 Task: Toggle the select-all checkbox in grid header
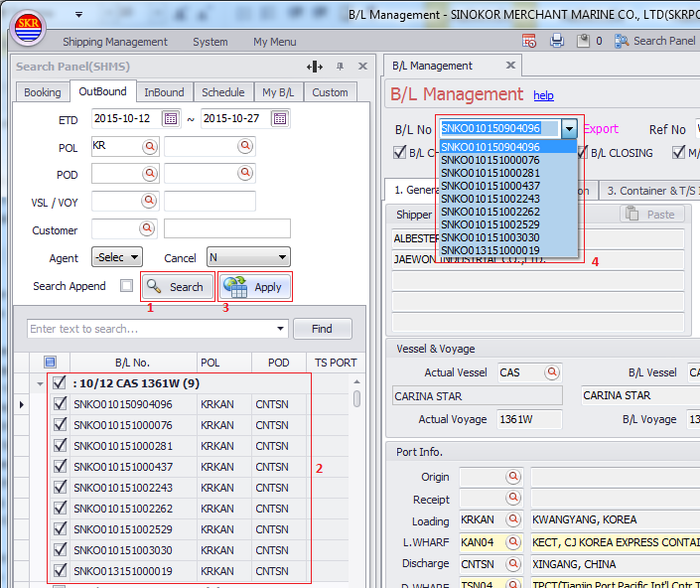tap(50, 363)
